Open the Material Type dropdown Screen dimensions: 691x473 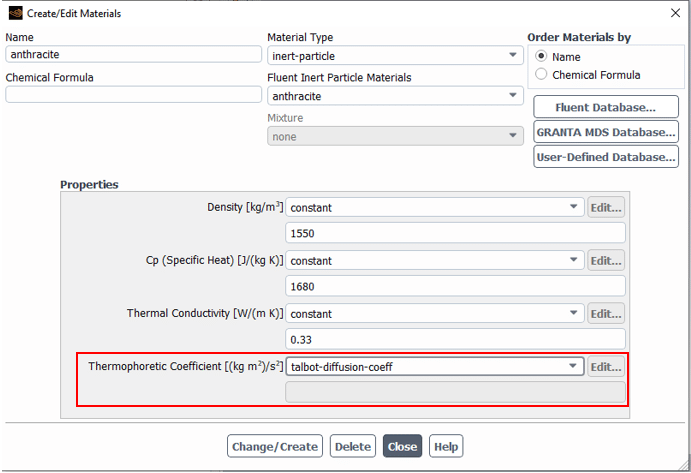coord(395,56)
